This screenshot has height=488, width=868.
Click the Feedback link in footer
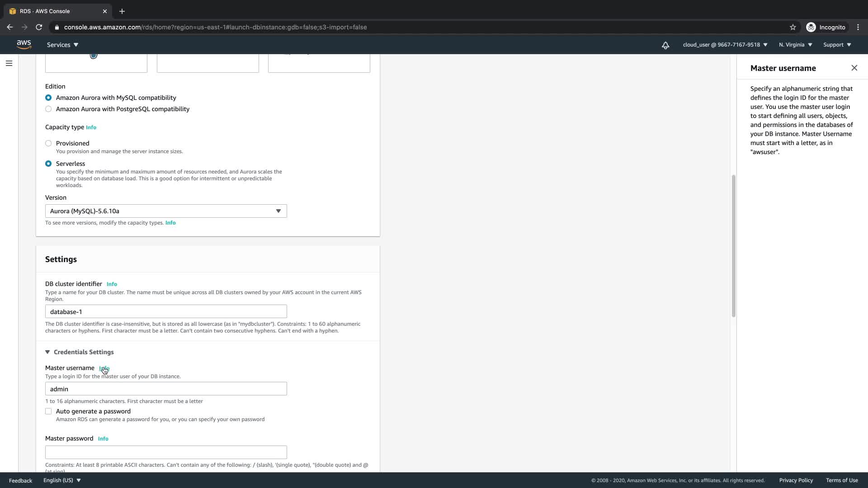[x=20, y=480]
